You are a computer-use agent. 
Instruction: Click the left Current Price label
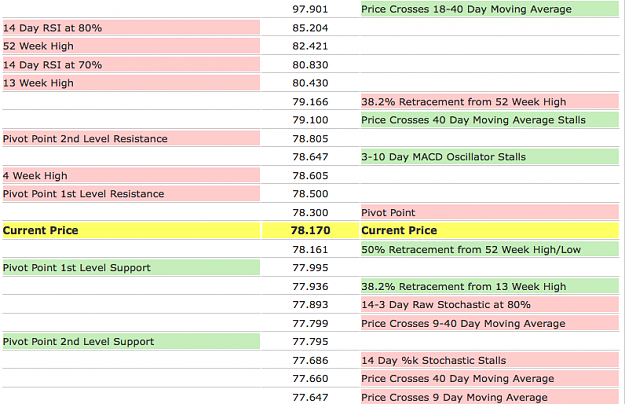tap(40, 230)
